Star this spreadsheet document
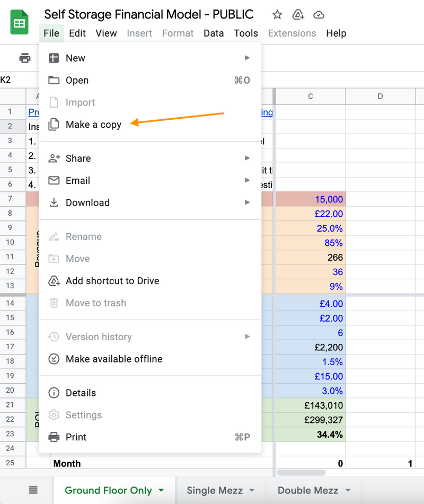Image resolution: width=424 pixels, height=504 pixels. click(277, 14)
